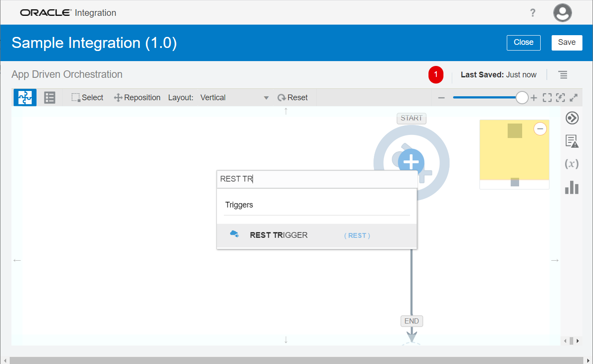Pan the canvas right with the right arrow
This screenshot has height=364, width=593.
click(x=555, y=260)
